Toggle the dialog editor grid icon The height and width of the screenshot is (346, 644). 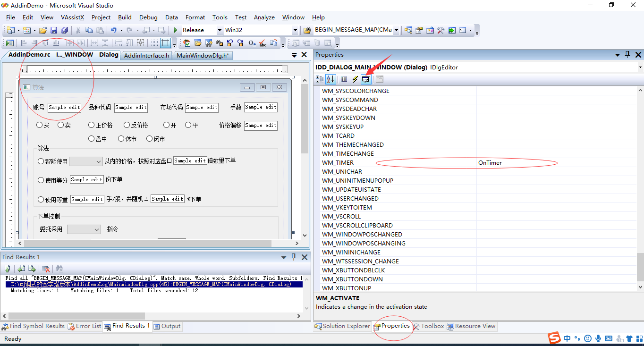[154, 43]
